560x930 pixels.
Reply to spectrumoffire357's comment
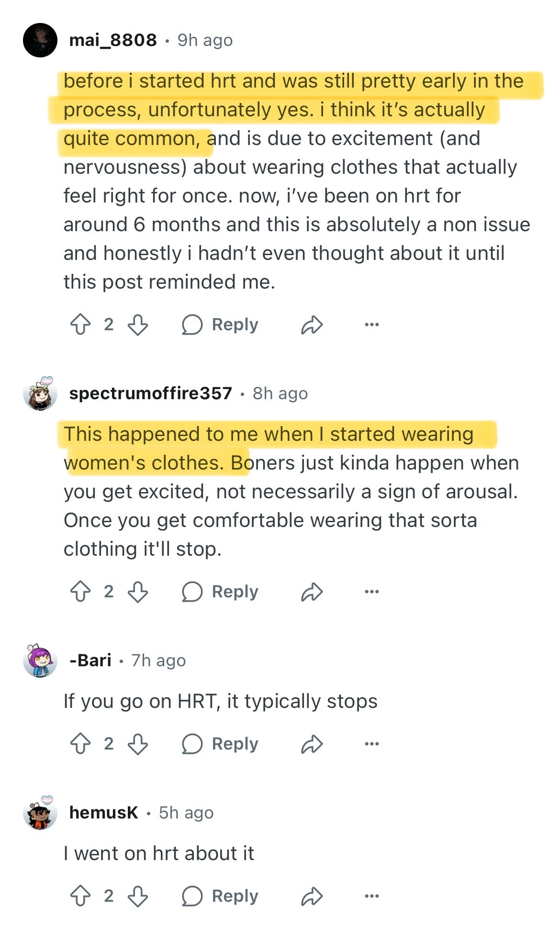click(x=220, y=592)
